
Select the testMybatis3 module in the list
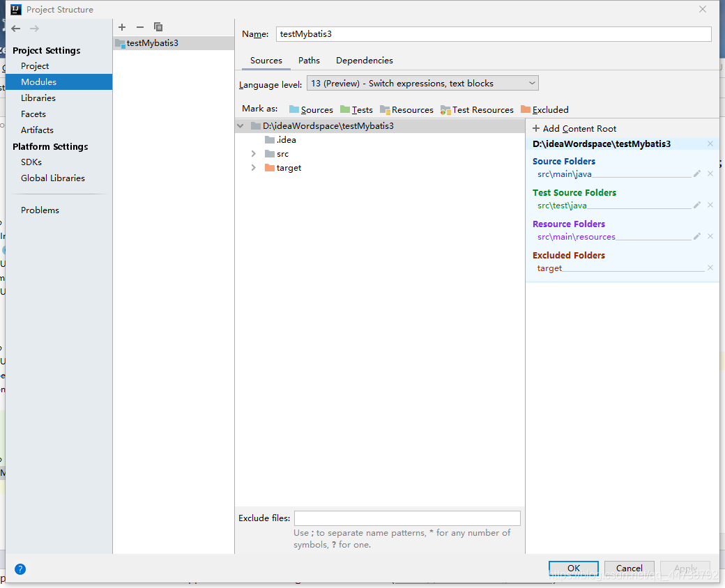(x=174, y=43)
